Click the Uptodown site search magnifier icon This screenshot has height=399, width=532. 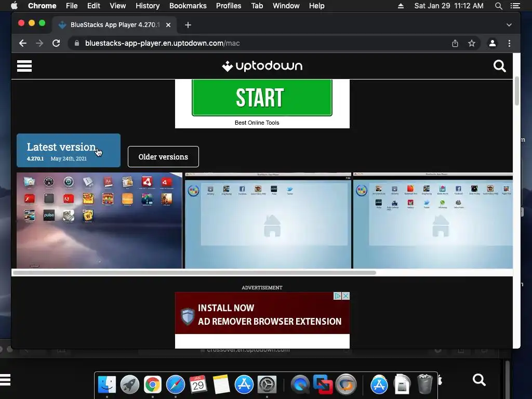[x=499, y=66]
